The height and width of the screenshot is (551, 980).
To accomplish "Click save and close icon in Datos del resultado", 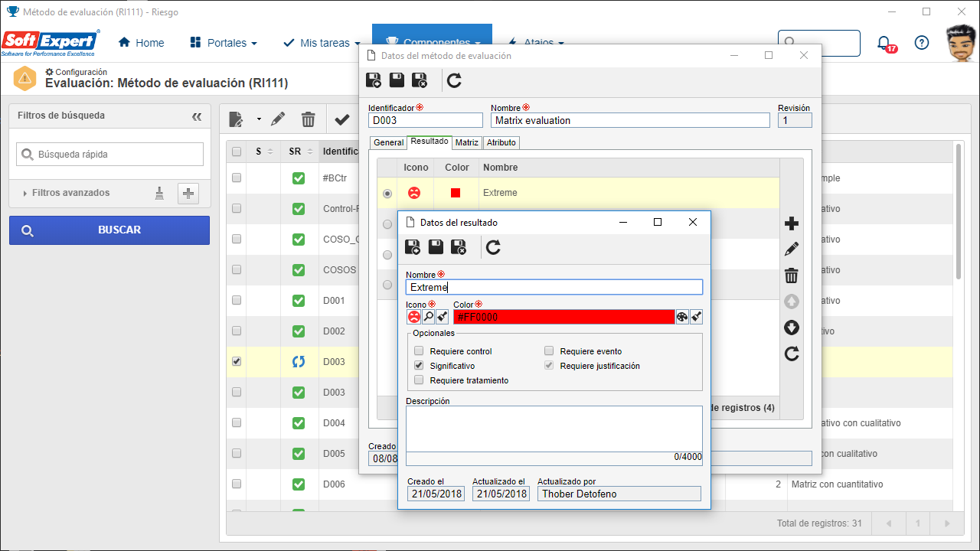I will [x=459, y=246].
